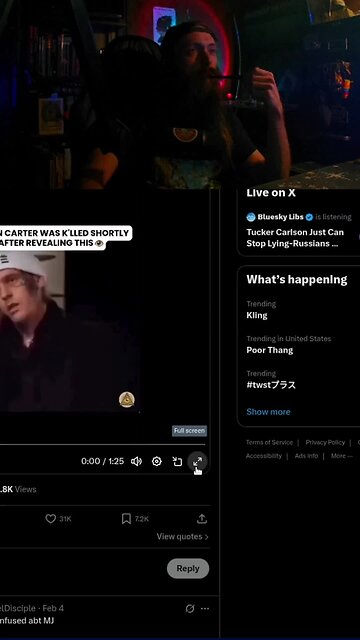Open more options dots on the Feb 4 reply
The width and height of the screenshot is (360, 640).
(x=205, y=609)
